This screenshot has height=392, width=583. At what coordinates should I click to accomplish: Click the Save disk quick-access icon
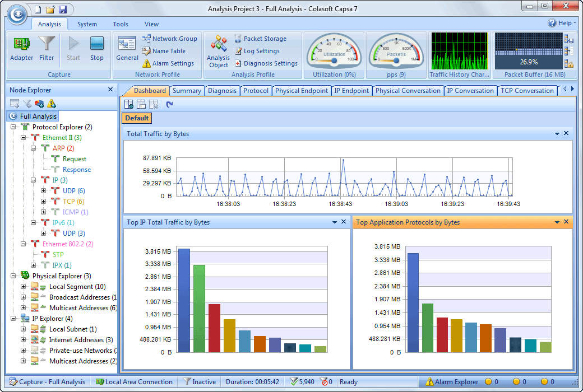tap(62, 10)
